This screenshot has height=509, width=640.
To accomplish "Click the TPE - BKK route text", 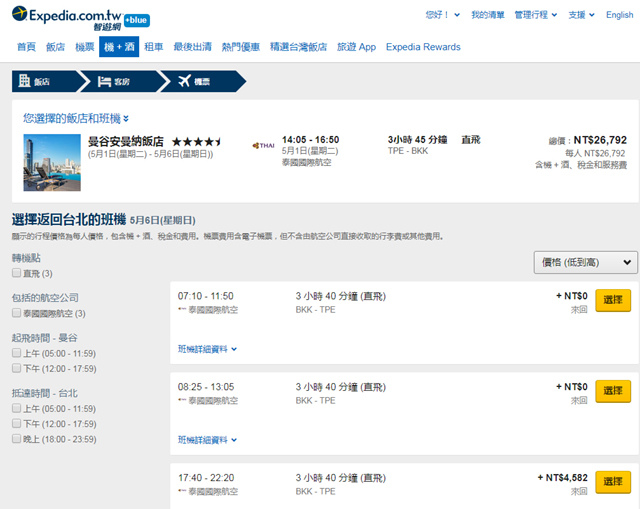I will 408,151.
